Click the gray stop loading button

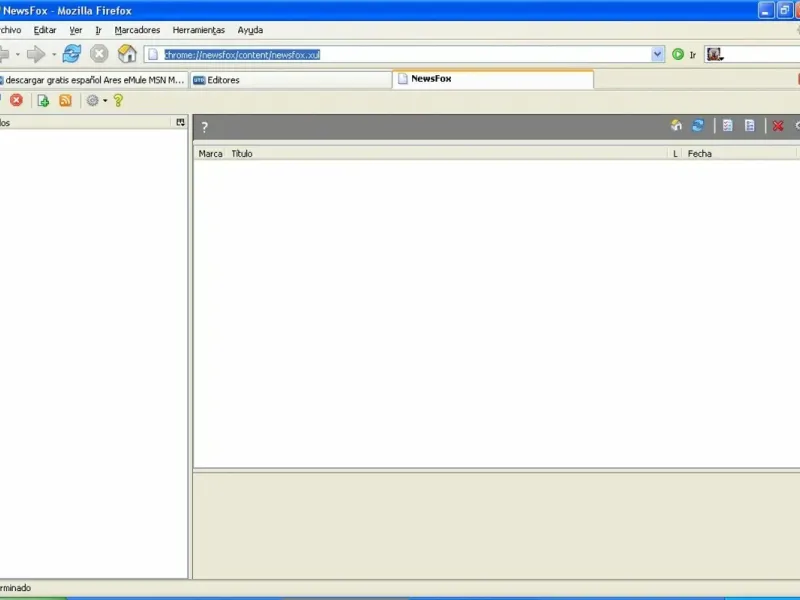pyautogui.click(x=99, y=54)
